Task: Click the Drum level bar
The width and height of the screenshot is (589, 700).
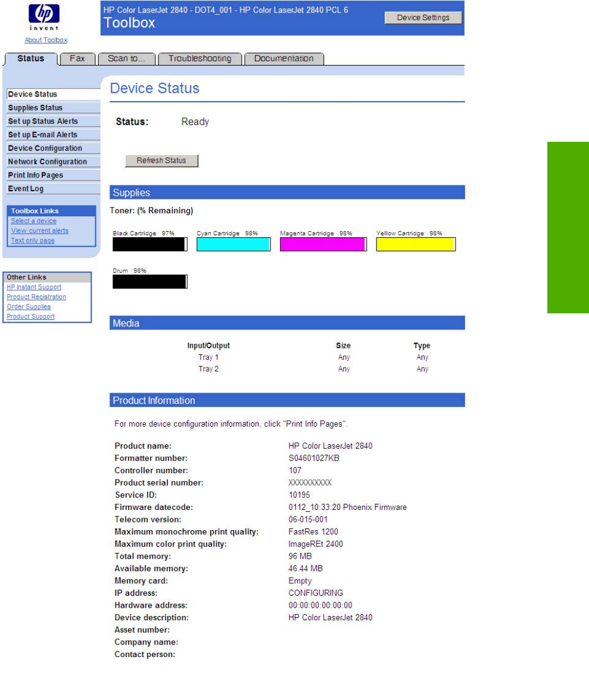Action: (150, 282)
